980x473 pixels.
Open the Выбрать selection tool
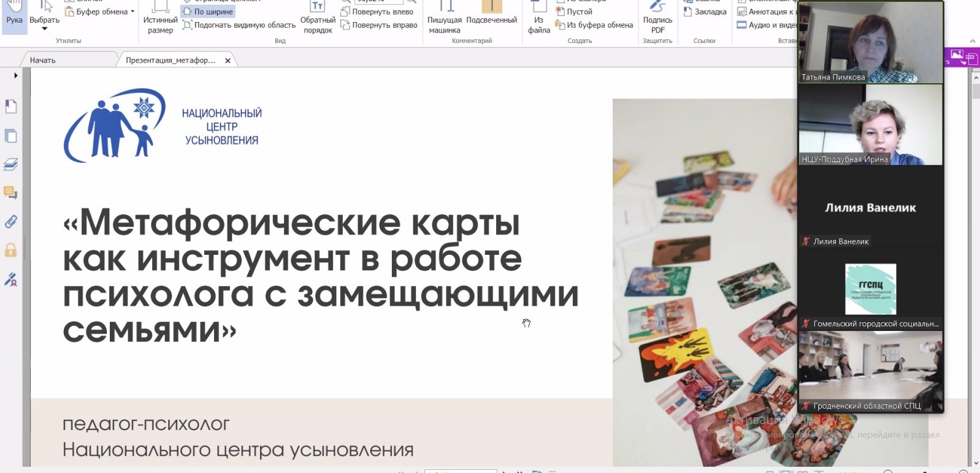point(44,17)
